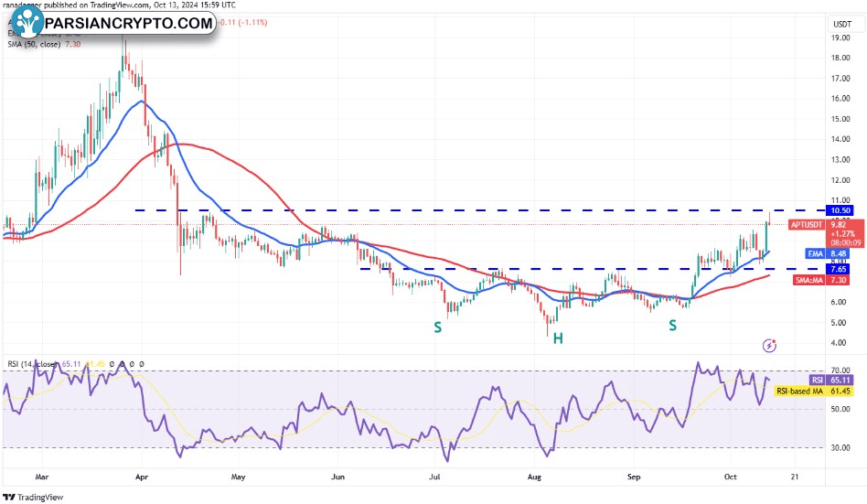Viewport: 867px width, 504px height.
Task: Select the 19.00 price axis value
Action: click(840, 38)
